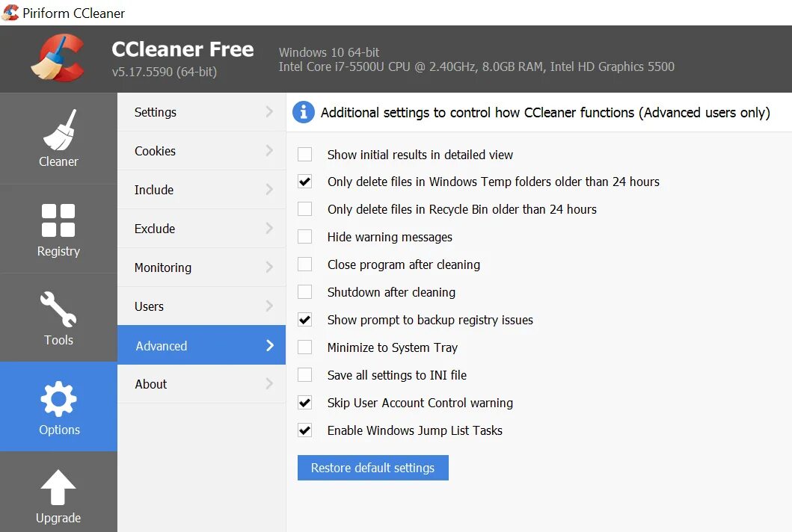Viewport: 792px width, 532px height.
Task: Check Save all settings to INI file
Action: (304, 375)
